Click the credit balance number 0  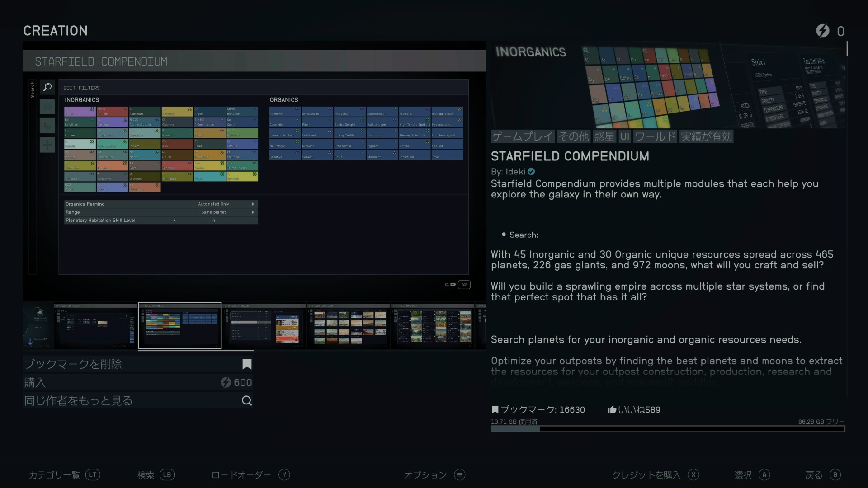(840, 31)
